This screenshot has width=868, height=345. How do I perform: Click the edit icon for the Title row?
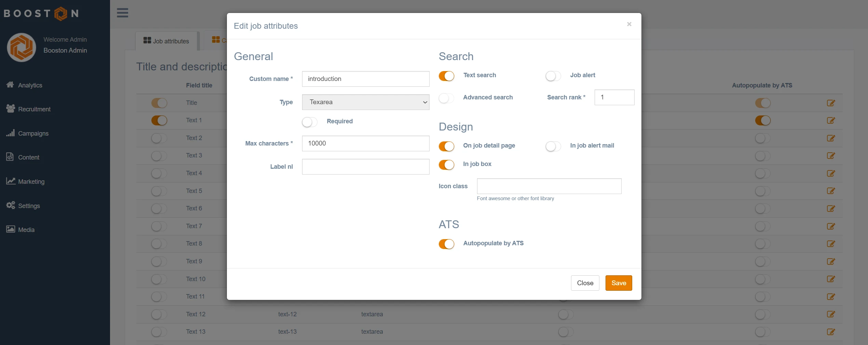point(831,103)
